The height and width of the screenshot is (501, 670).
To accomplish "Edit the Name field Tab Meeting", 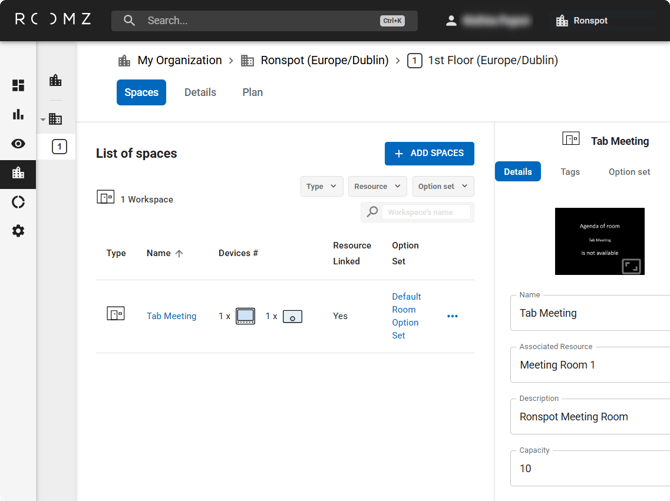I will 590,313.
